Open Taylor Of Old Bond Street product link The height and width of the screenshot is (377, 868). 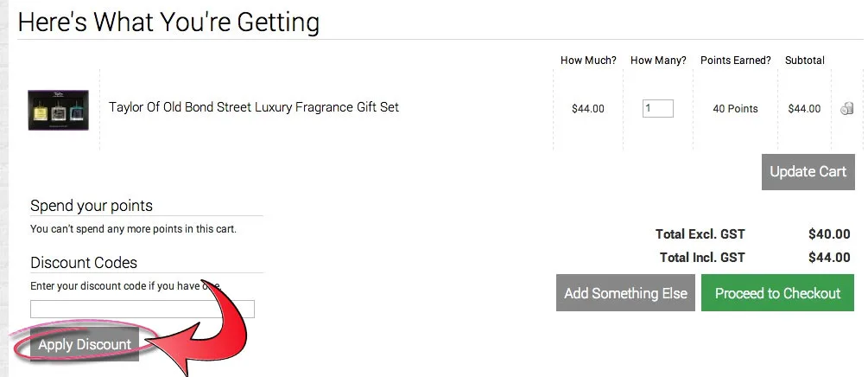click(253, 107)
